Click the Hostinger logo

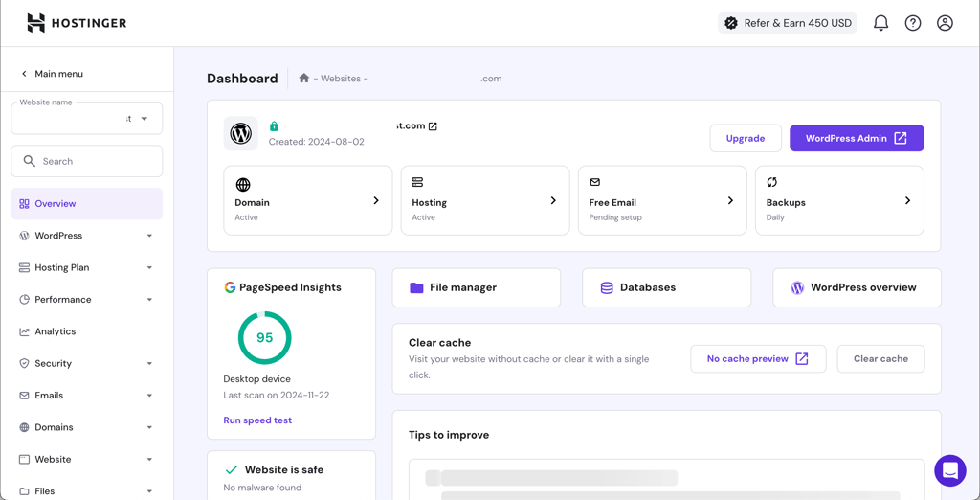click(x=77, y=23)
